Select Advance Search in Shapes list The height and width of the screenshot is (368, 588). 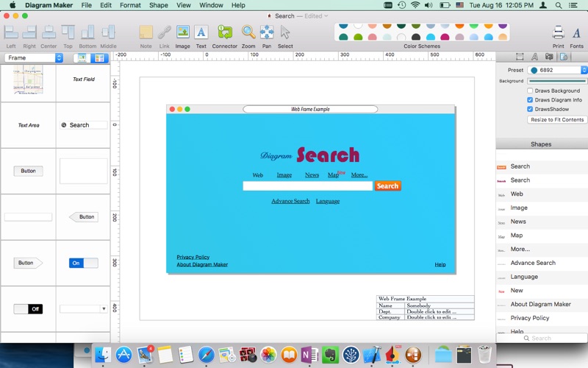542,263
